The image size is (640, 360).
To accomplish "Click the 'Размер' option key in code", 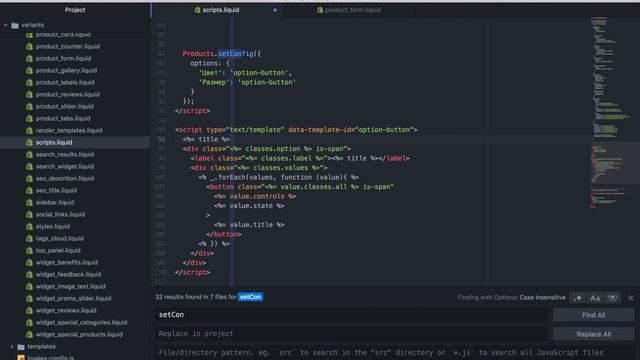I will click(x=214, y=82).
